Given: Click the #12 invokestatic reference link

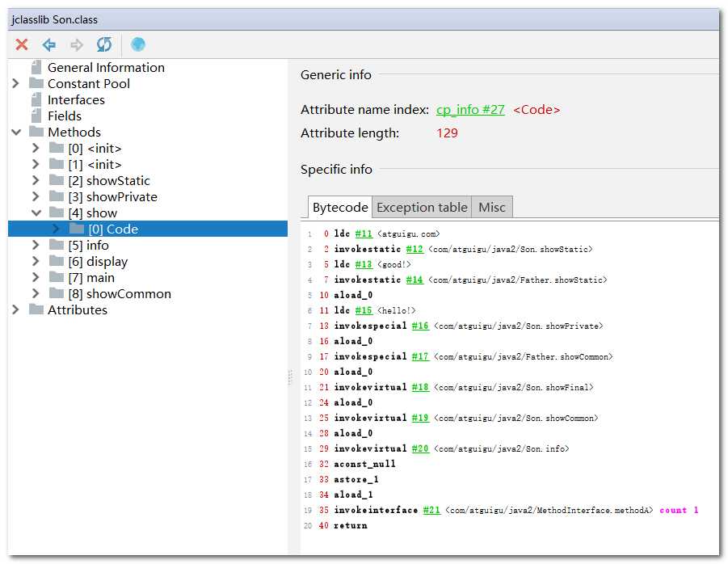Looking at the screenshot, I should tap(414, 250).
